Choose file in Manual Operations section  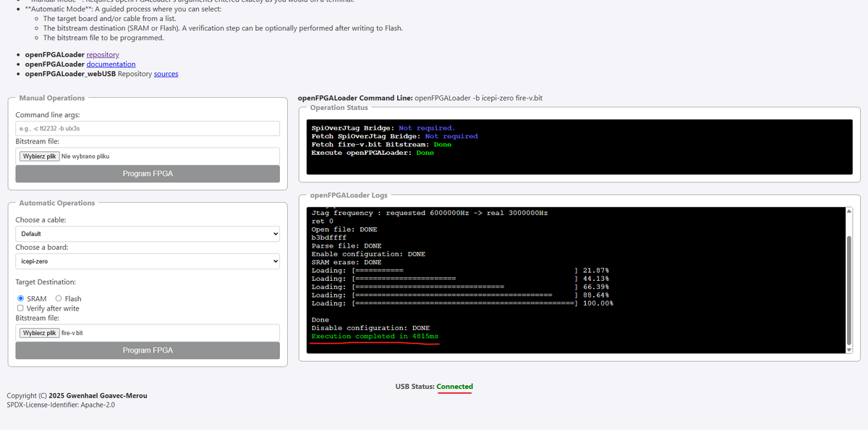coord(40,156)
